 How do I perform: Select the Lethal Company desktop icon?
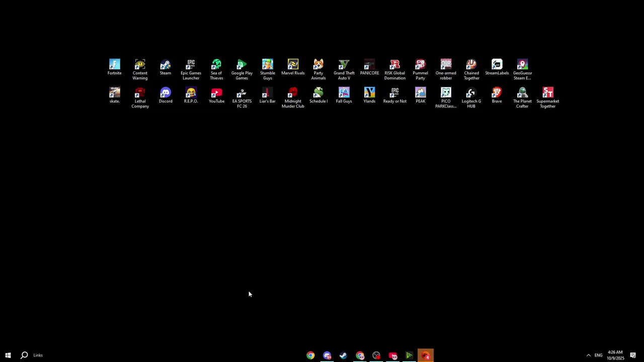pos(140,98)
